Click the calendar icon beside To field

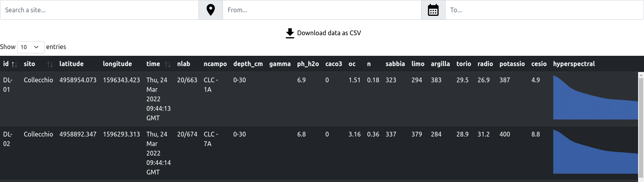[433, 10]
